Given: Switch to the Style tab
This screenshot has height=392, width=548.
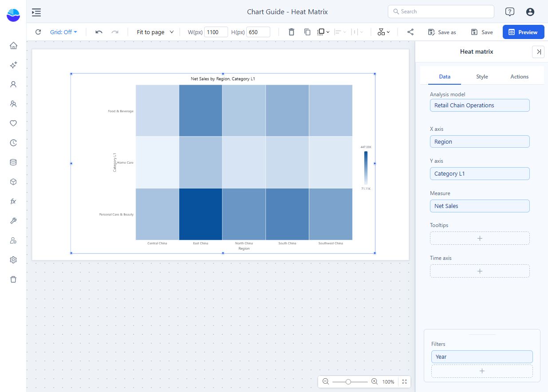Looking at the screenshot, I should (x=482, y=77).
